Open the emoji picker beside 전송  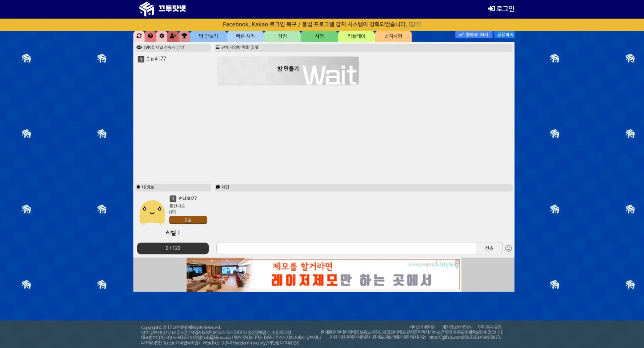pyautogui.click(x=508, y=248)
